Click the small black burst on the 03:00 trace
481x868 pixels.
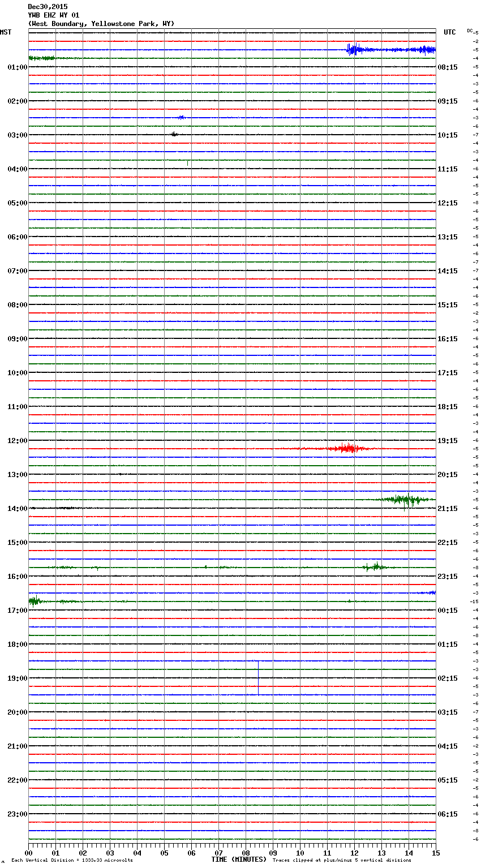[x=174, y=135]
